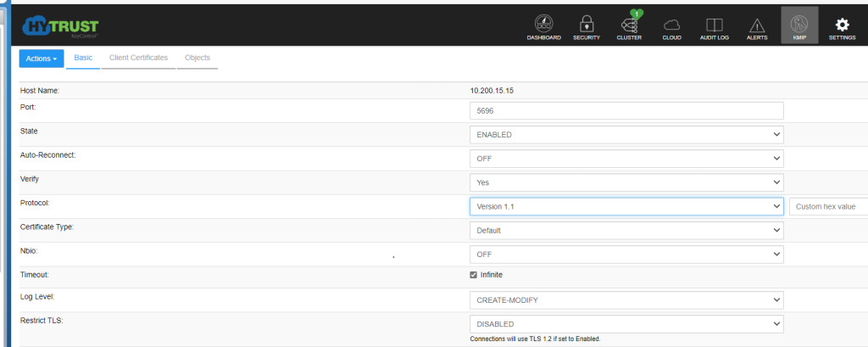
Task: Uncheck the Infinite timeout checkbox
Action: (x=474, y=275)
